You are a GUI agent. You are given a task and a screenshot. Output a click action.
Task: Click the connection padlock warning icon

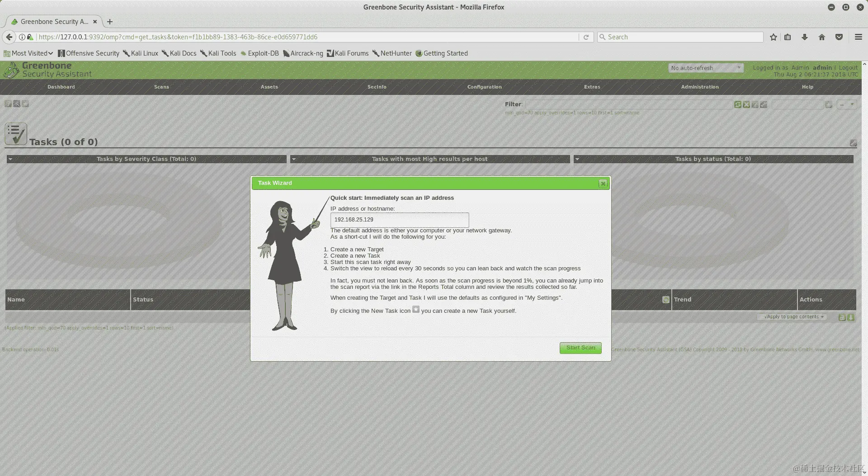[30, 37]
